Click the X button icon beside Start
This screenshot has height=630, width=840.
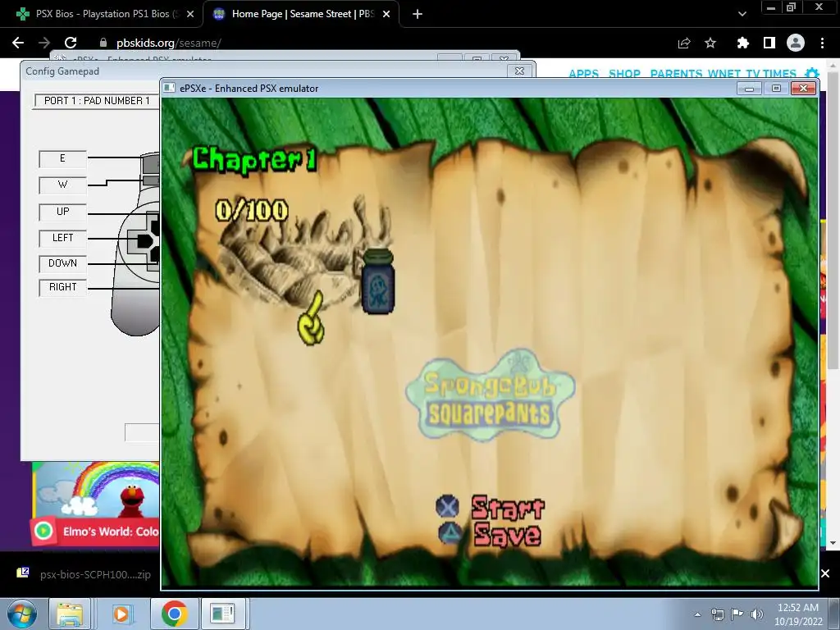click(x=447, y=506)
